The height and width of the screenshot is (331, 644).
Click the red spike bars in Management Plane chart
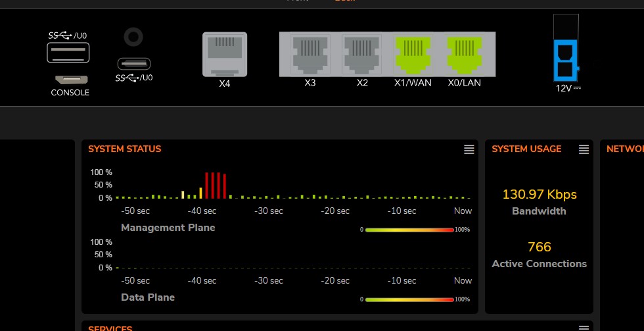tap(216, 186)
